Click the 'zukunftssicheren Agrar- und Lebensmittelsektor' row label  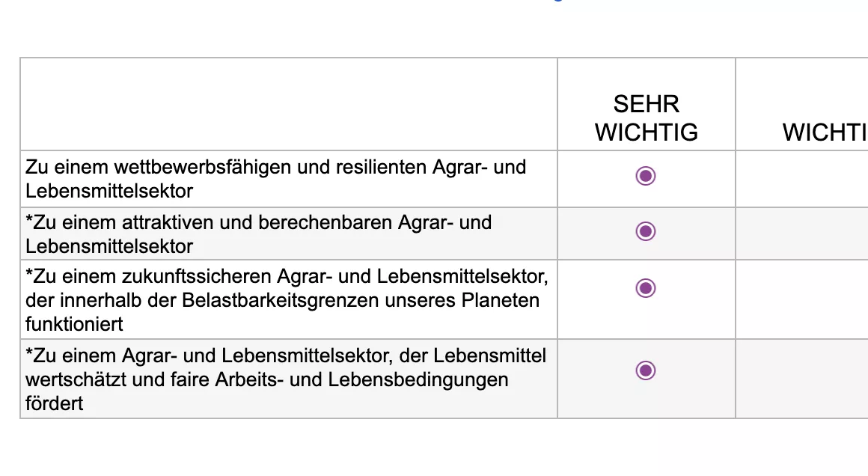click(x=287, y=300)
